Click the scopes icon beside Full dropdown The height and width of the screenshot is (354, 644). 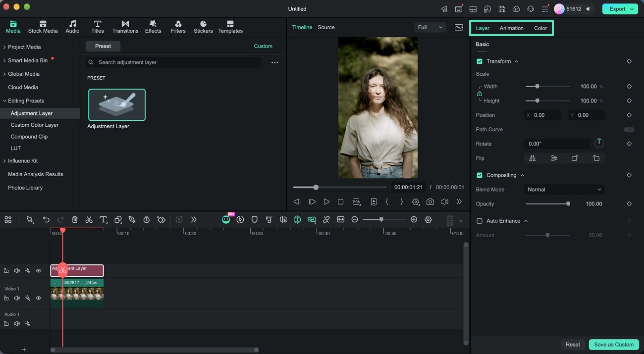459,27
